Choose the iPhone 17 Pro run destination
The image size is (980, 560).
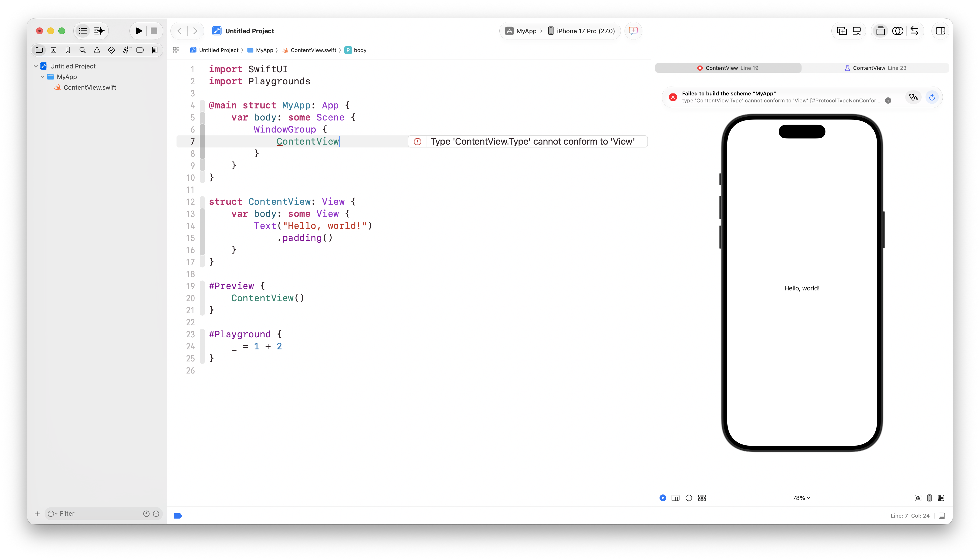(x=581, y=31)
